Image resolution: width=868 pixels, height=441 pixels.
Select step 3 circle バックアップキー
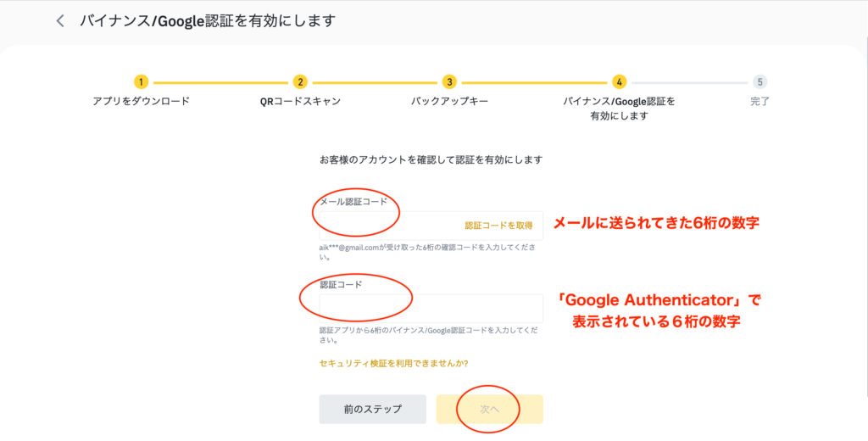pyautogui.click(x=449, y=82)
